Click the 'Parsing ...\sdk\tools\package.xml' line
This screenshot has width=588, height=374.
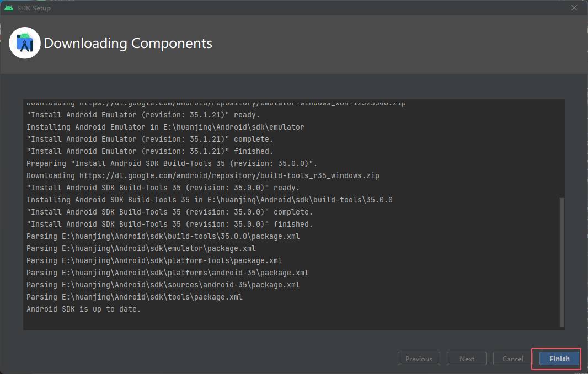coord(135,297)
